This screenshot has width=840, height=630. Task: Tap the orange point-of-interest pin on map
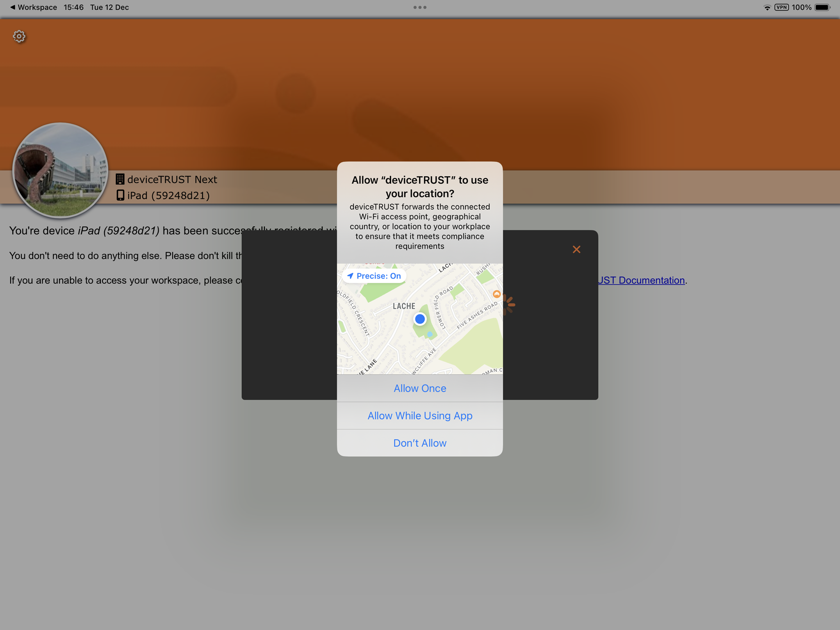click(496, 294)
